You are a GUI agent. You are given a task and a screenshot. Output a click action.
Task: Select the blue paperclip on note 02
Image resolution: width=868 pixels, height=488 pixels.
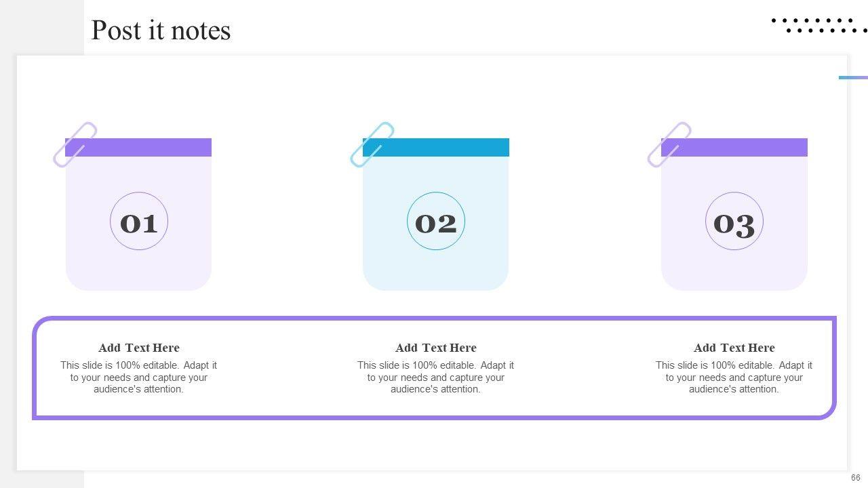point(372,144)
